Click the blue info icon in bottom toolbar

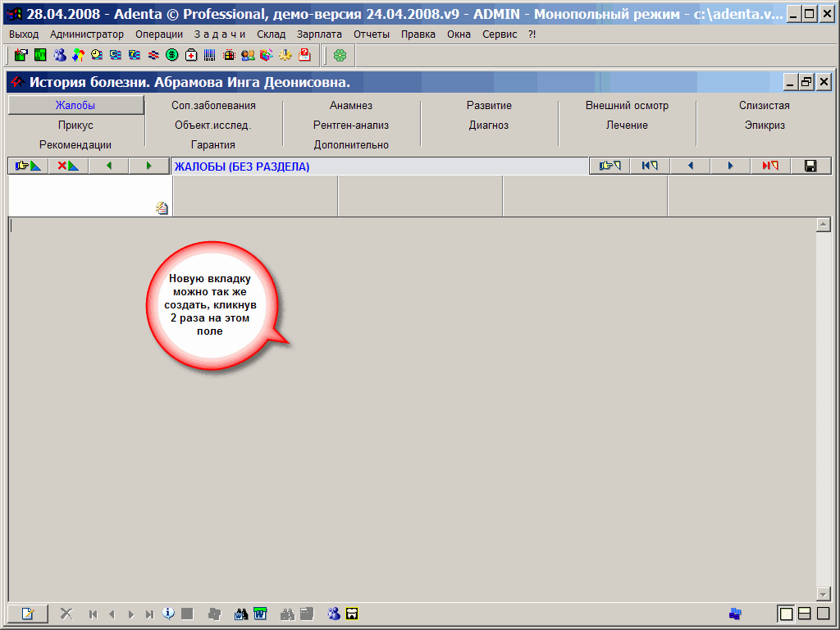168,613
